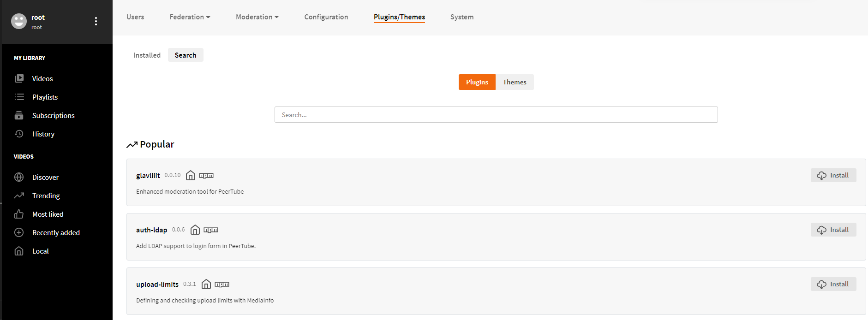
Task: Go to Videos in My Library
Action: [42, 78]
